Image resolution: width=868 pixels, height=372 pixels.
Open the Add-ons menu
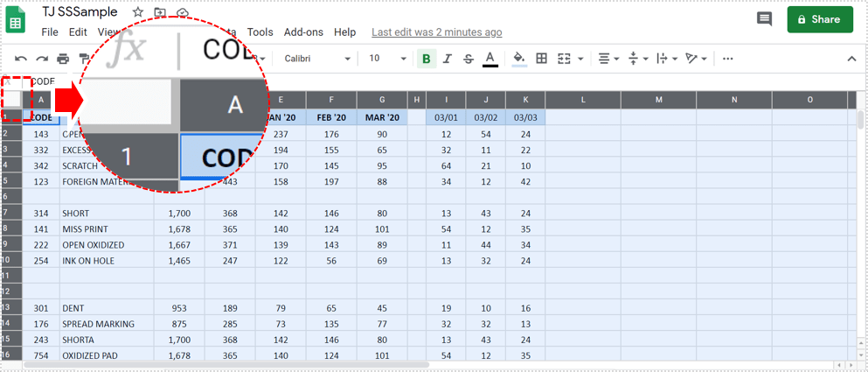click(303, 32)
